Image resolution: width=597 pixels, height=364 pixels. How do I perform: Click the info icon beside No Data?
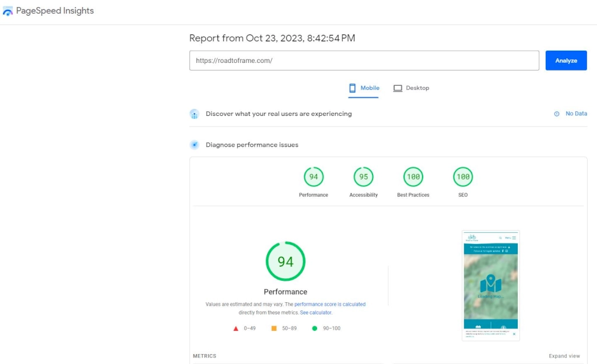(x=557, y=114)
